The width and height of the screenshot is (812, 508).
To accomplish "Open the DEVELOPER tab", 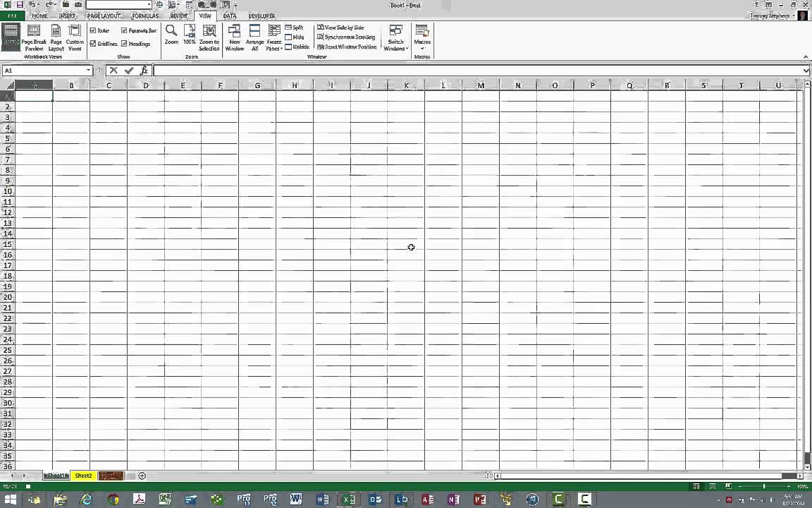I will [262, 16].
